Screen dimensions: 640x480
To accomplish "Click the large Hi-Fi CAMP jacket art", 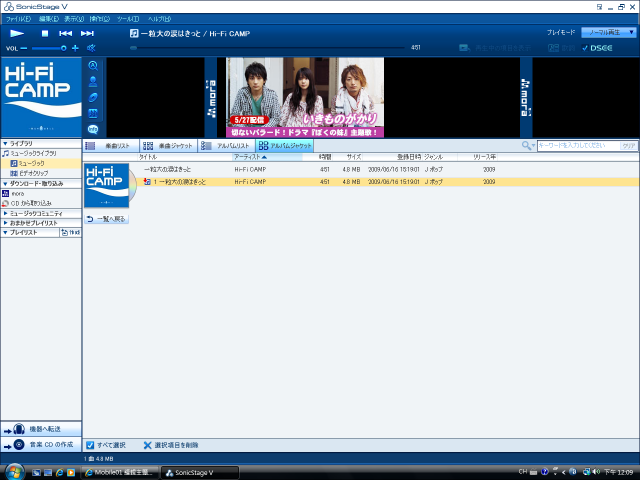I will [x=41, y=98].
